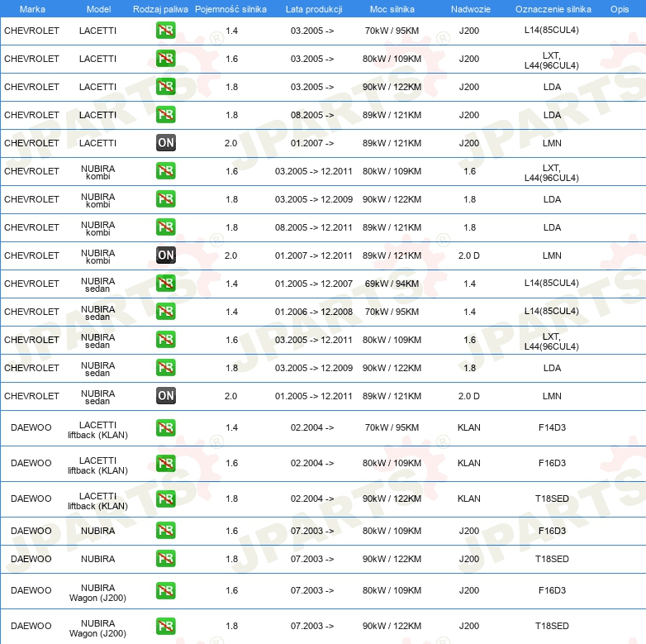Select CHEVROLET brand in Lacetti 1.4 row

31,31
